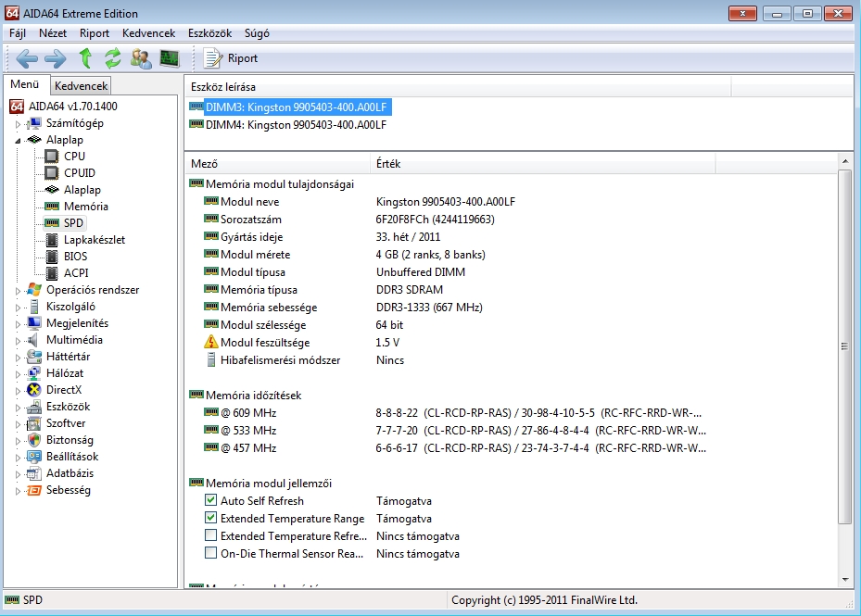Click the Megjelenítés display icon
Viewport: 861px width, 616px height.
point(34,323)
